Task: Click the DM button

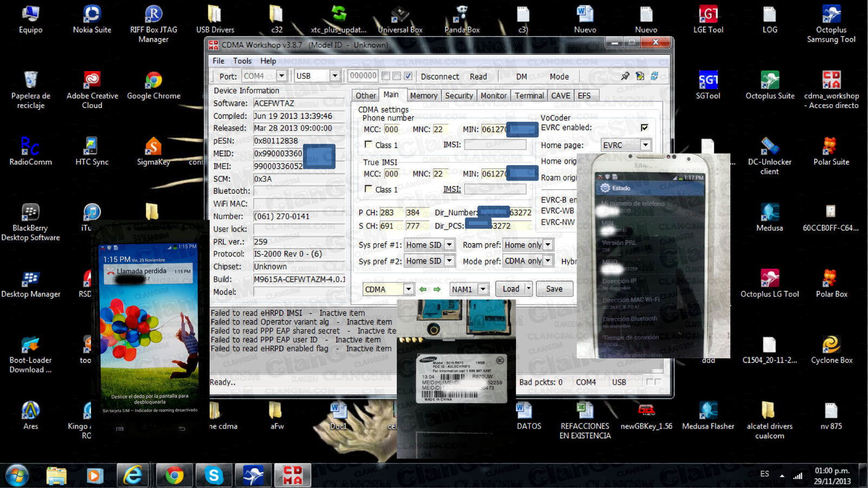Action: 521,77
